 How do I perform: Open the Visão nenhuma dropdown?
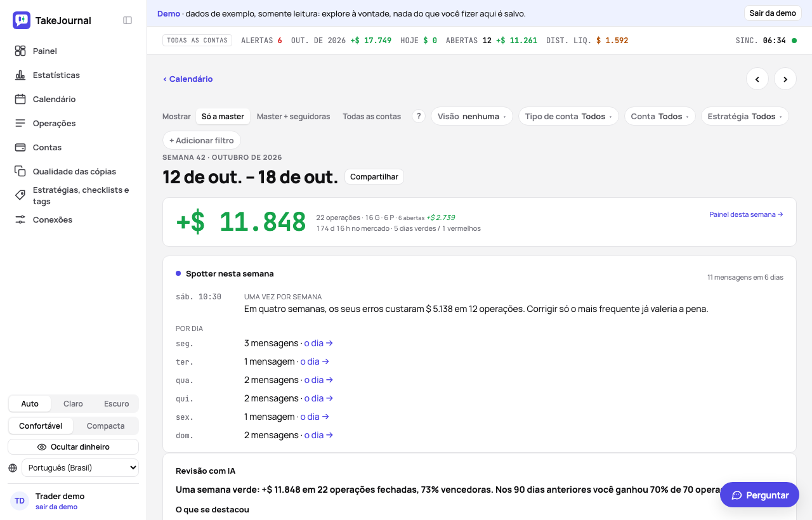pos(472,116)
